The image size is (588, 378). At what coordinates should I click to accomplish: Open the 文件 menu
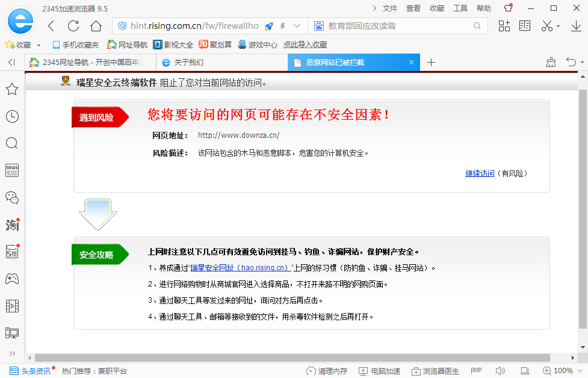pyautogui.click(x=389, y=8)
